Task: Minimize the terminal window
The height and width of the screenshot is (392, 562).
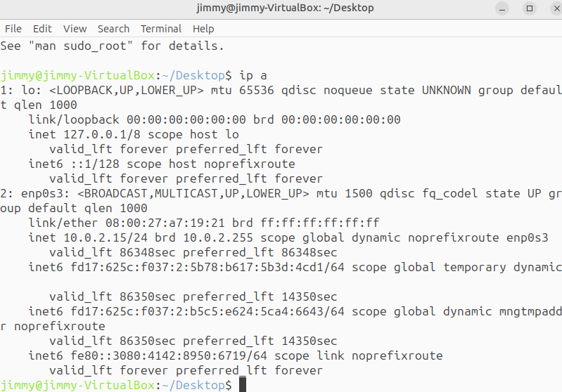Action: coord(502,8)
